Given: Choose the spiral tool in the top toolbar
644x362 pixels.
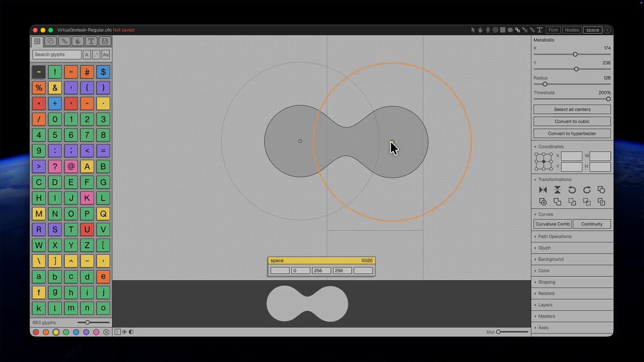Looking at the screenshot, I should click(x=495, y=30).
